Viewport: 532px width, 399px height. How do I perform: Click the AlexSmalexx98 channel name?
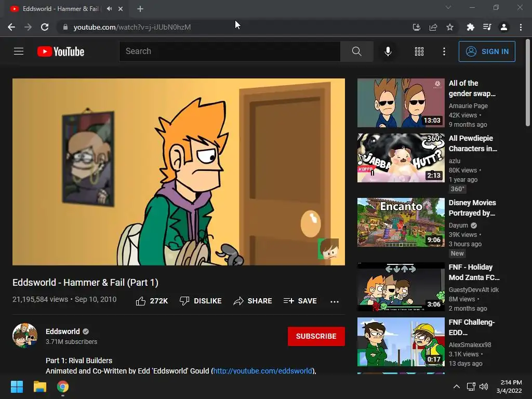470,345
